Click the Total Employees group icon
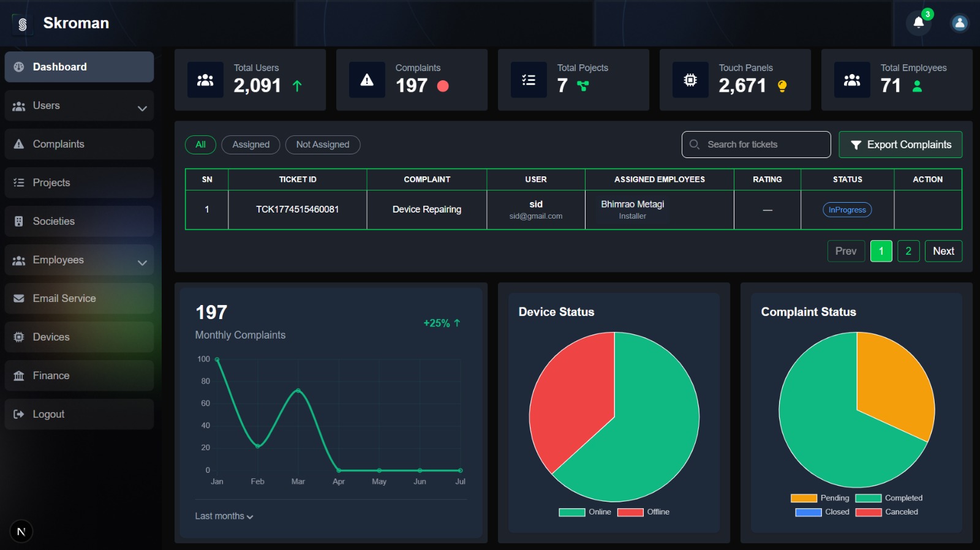Image resolution: width=980 pixels, height=550 pixels. tap(852, 80)
